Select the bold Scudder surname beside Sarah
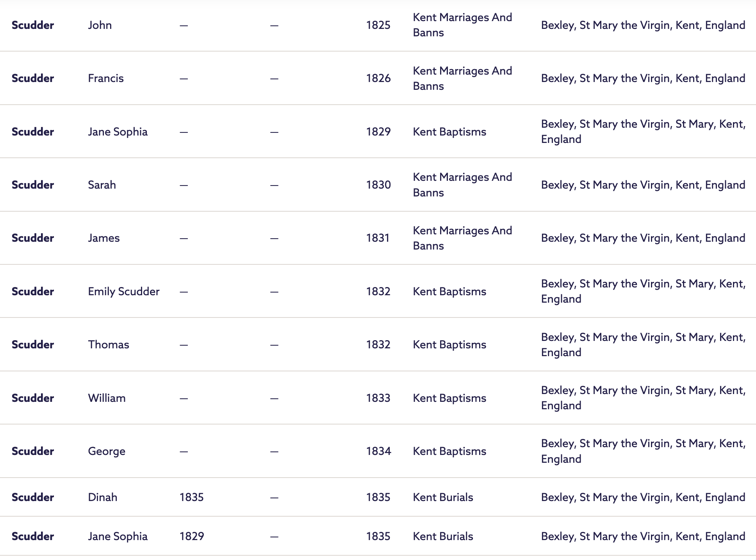This screenshot has height=560, width=756. (33, 185)
